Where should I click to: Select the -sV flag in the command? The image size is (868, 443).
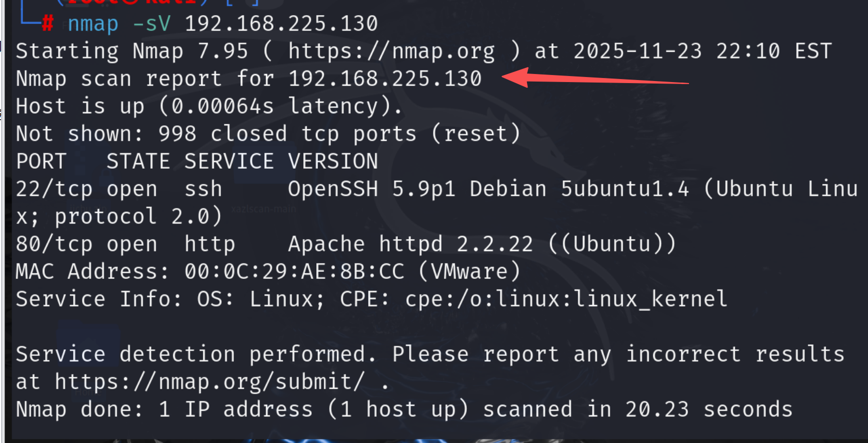click(152, 24)
